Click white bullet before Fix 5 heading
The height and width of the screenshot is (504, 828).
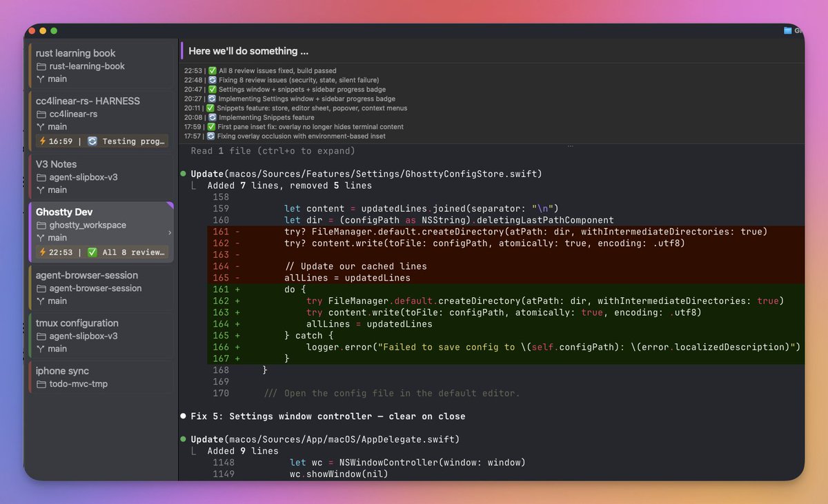coord(184,416)
